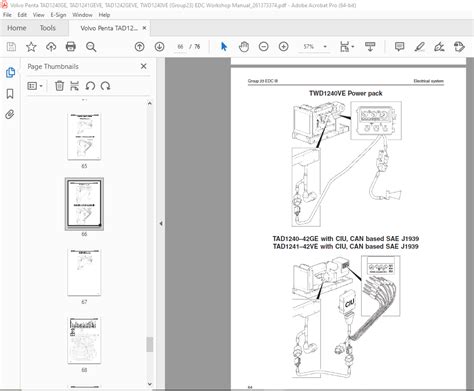Print the document with the printer icon
Screen dimensions: 474x391
coord(71,47)
